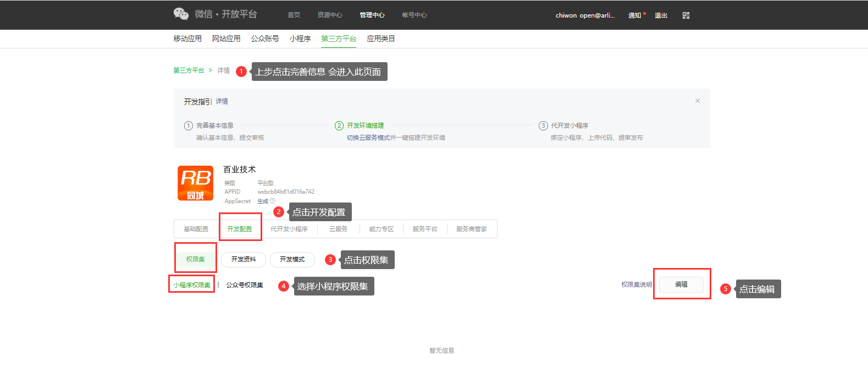The image size is (868, 383).
Task: Click step 3 circle icon 代开发小程序
Action: click(x=543, y=125)
